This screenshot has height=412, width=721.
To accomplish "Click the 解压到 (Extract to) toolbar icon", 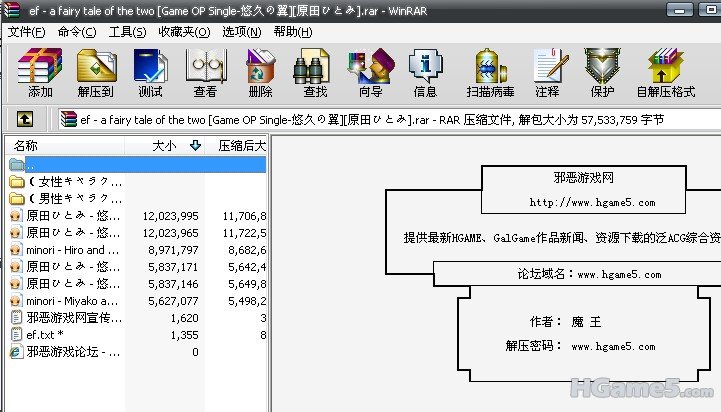I will coord(96,73).
